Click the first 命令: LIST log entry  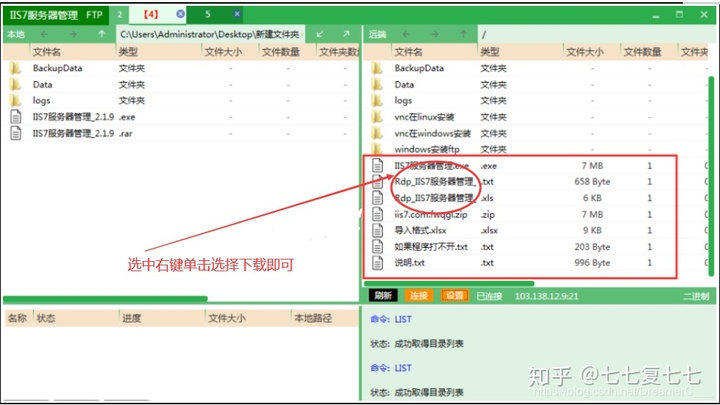pos(391,319)
